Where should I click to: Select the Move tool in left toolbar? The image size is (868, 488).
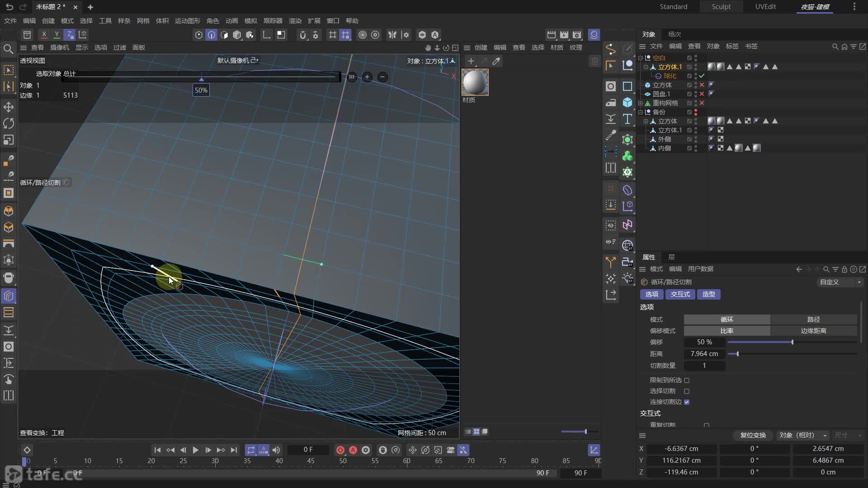[x=9, y=107]
